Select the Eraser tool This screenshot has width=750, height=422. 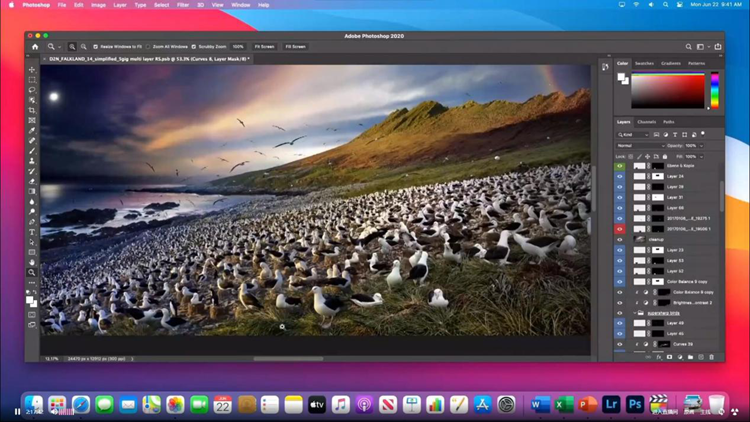pyautogui.click(x=32, y=181)
